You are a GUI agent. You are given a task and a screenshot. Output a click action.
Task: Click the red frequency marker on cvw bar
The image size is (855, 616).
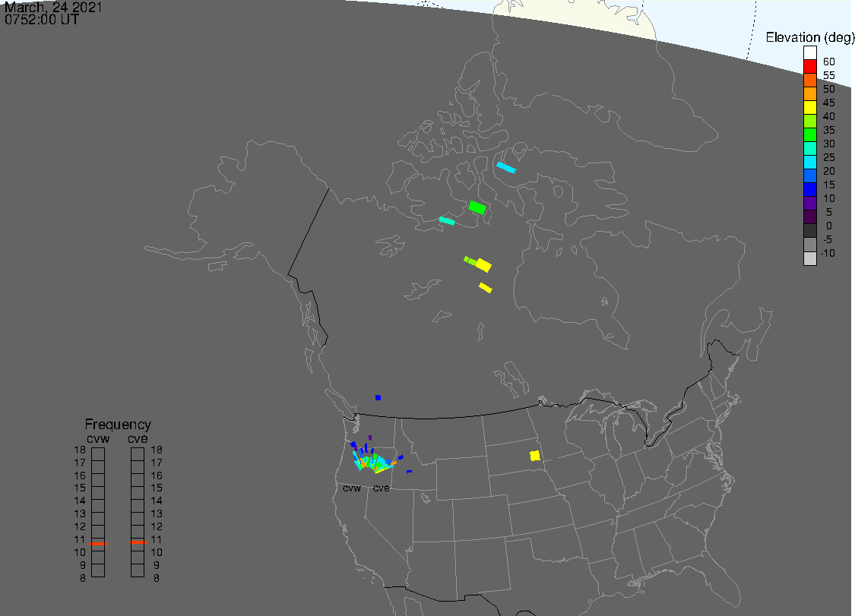[x=98, y=544]
